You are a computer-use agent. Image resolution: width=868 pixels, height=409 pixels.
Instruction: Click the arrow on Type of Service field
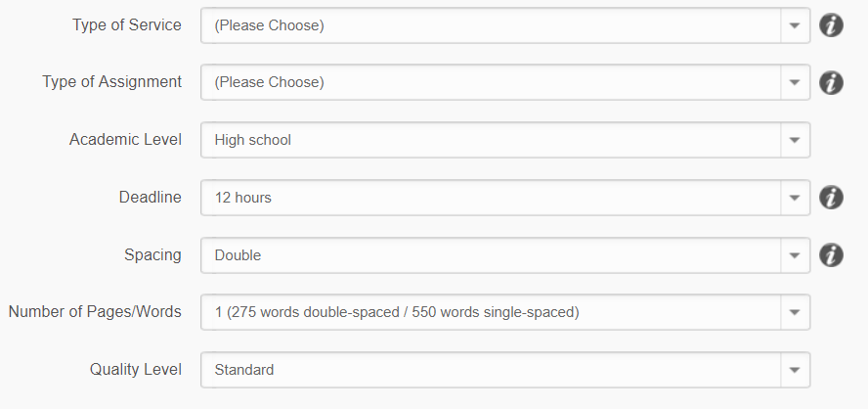click(x=795, y=25)
